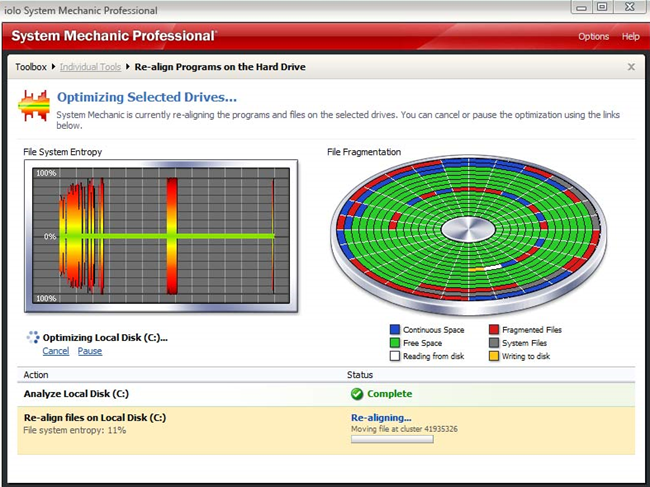Close the System Mechanic window
Viewport: 650px width, 487px height.
click(630, 7)
